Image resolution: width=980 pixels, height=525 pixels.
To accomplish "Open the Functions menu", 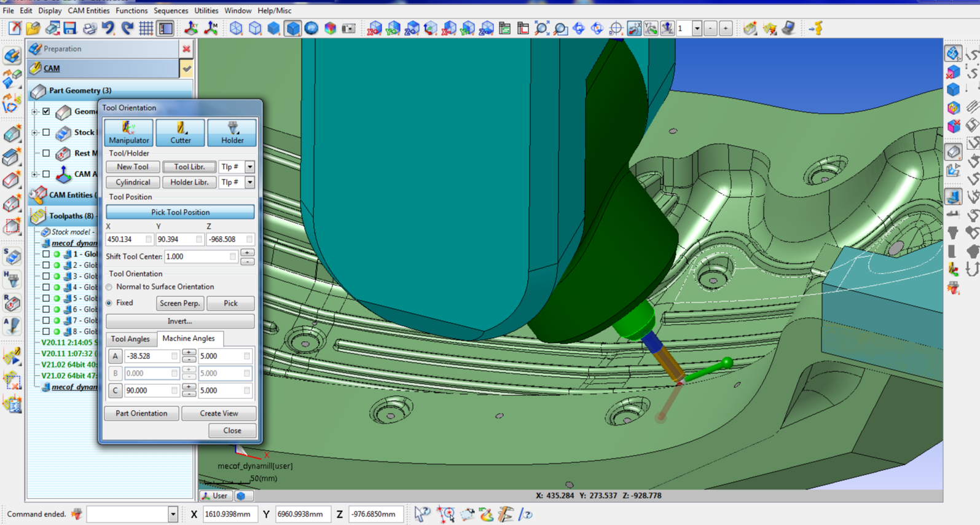I will 131,10.
